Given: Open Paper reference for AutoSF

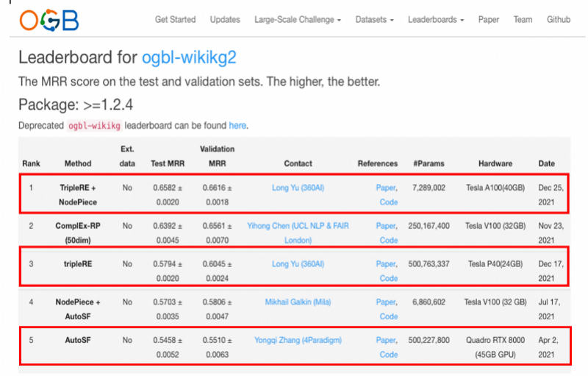Looking at the screenshot, I should click(387, 340).
